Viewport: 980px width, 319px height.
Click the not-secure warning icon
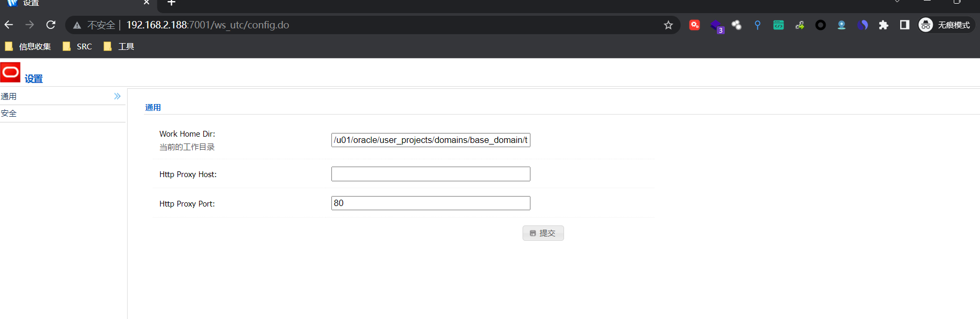pos(77,25)
